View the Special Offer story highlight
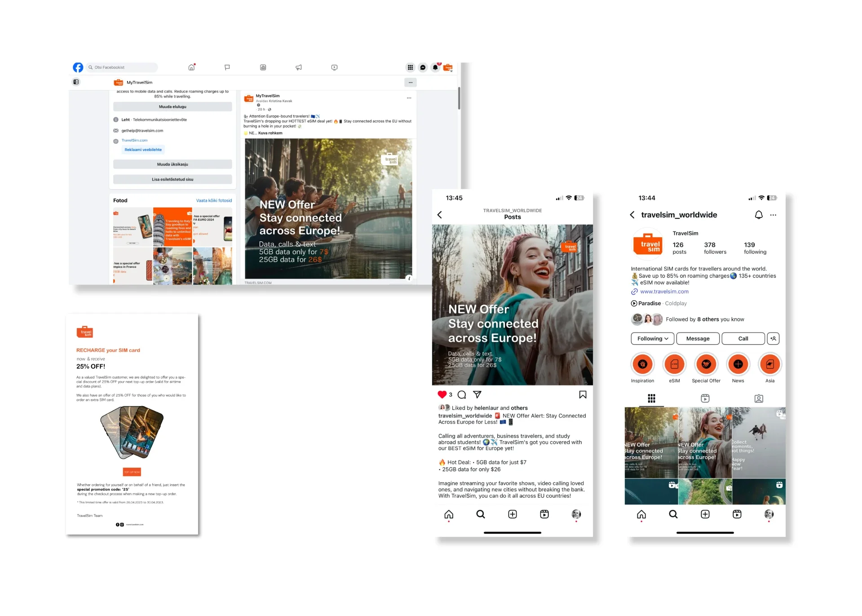 click(706, 364)
